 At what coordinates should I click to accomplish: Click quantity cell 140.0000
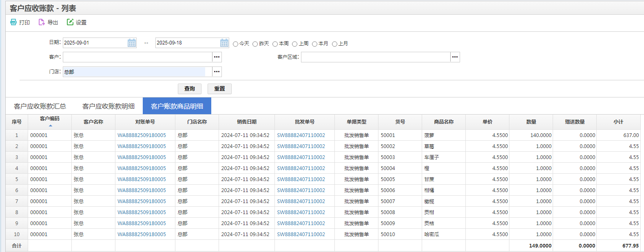pyautogui.click(x=531, y=135)
